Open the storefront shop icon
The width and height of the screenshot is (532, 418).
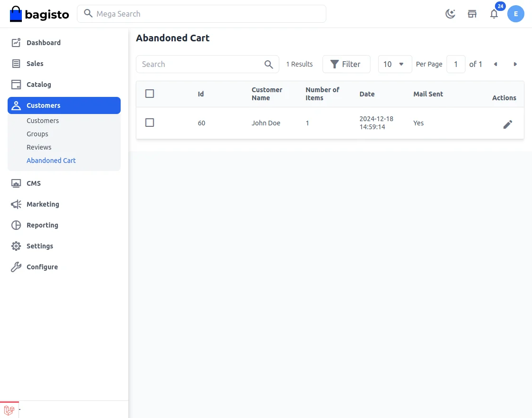pyautogui.click(x=472, y=14)
